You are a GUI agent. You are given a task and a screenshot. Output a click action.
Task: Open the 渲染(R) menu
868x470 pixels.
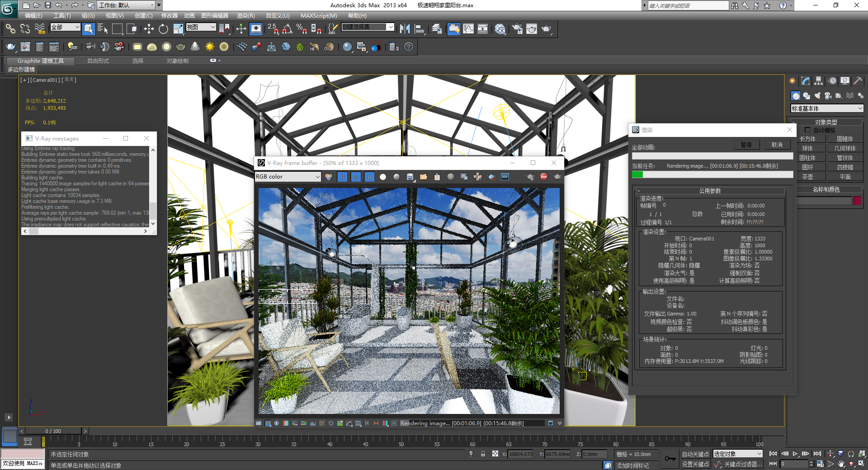click(x=245, y=16)
